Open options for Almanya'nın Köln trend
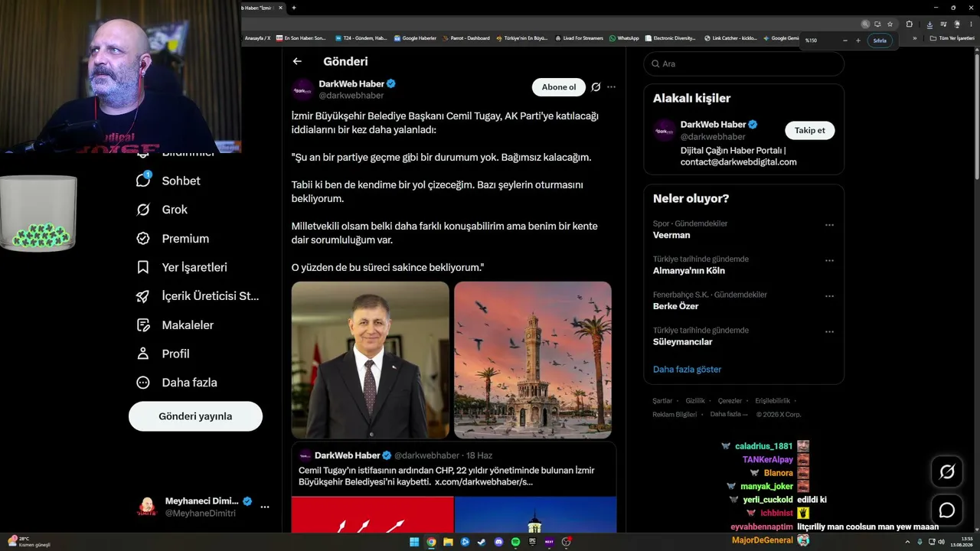Screen dimensions: 980x551 [829, 260]
